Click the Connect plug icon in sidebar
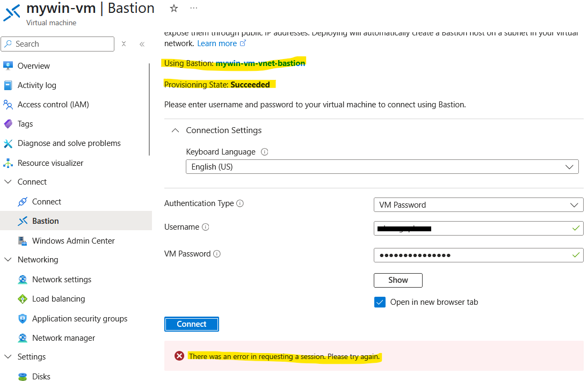588x381 pixels. click(23, 202)
